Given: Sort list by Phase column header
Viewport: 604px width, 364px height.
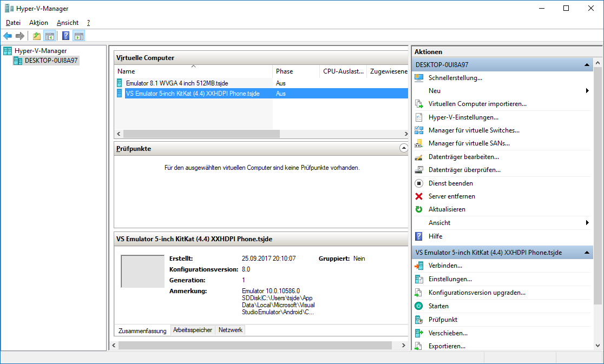Looking at the screenshot, I should [x=284, y=71].
